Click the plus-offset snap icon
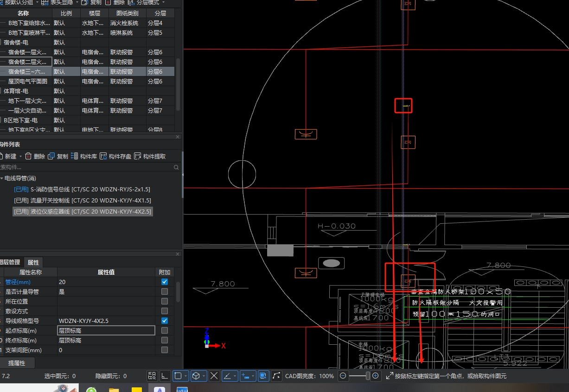 click(x=246, y=376)
